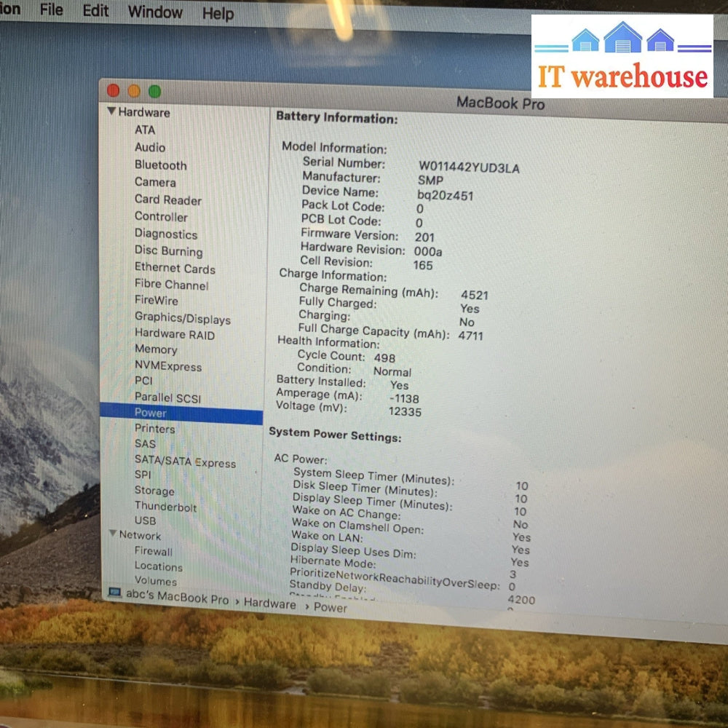Select the battery serial number value

pos(469,167)
